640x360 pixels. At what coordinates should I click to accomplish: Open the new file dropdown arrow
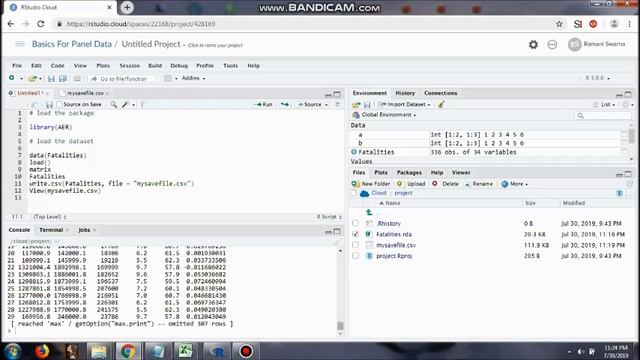tap(21, 78)
